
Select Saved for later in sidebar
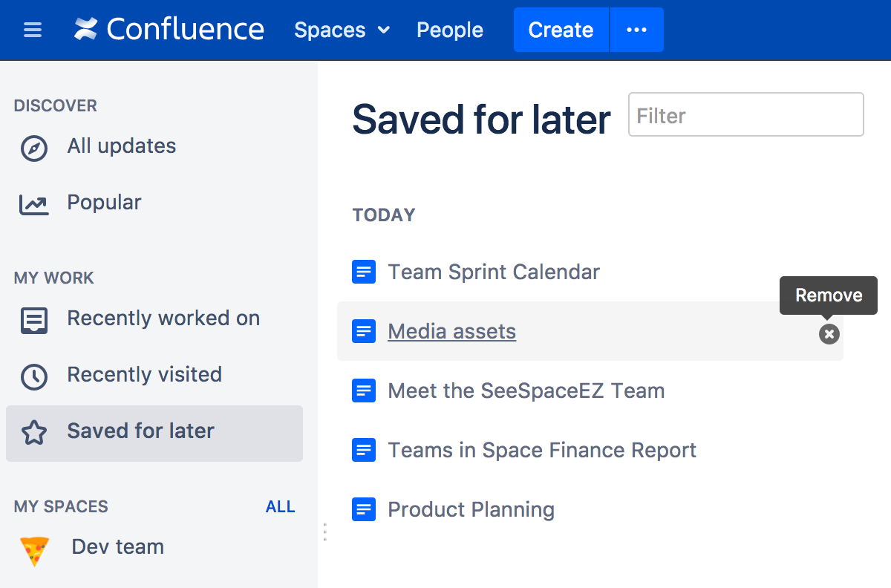coord(141,431)
